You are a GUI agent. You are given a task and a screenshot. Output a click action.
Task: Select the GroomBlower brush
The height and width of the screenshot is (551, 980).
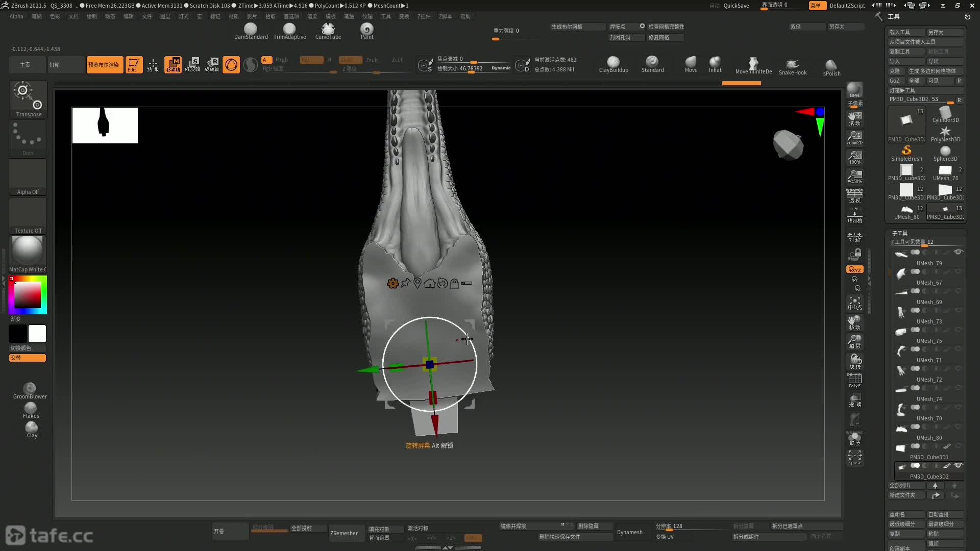tap(30, 391)
